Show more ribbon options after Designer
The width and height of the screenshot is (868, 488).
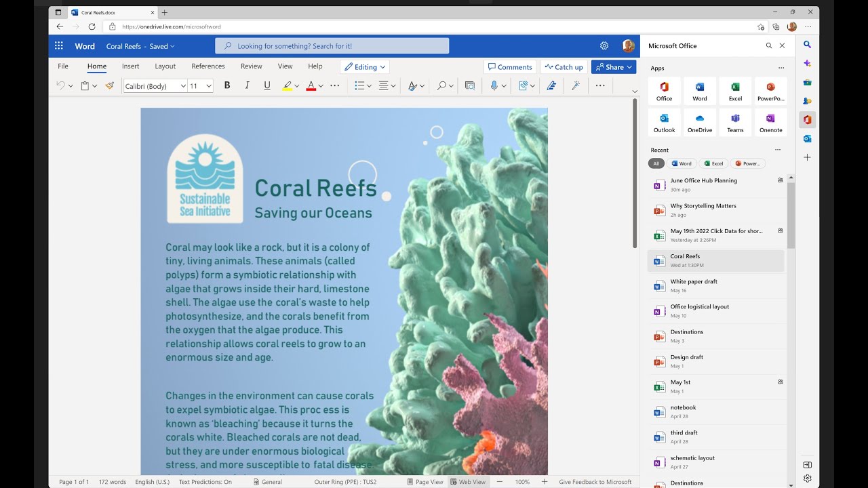point(600,85)
